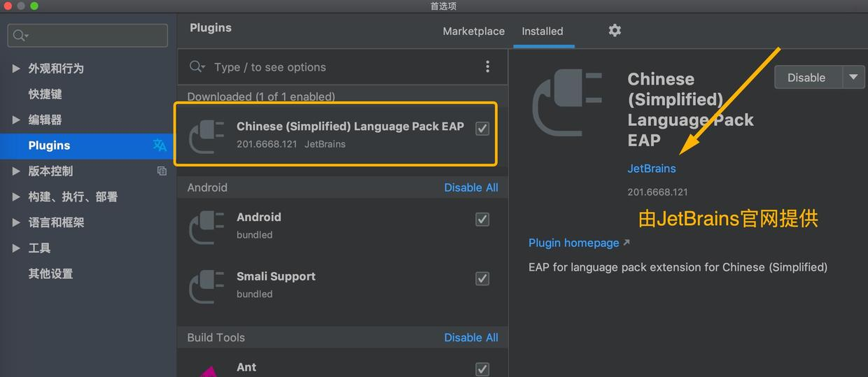This screenshot has width=868, height=377.
Task: Toggle the Smali Support plugin checkbox
Action: 482,278
